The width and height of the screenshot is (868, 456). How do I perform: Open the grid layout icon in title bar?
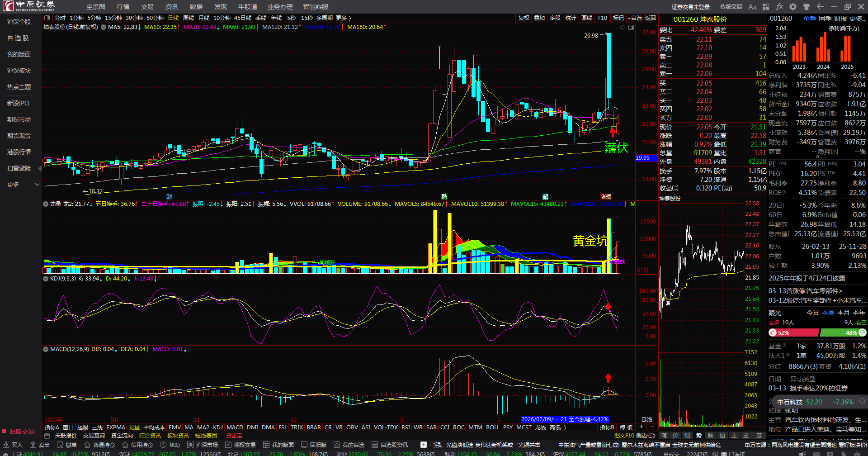coord(766,7)
